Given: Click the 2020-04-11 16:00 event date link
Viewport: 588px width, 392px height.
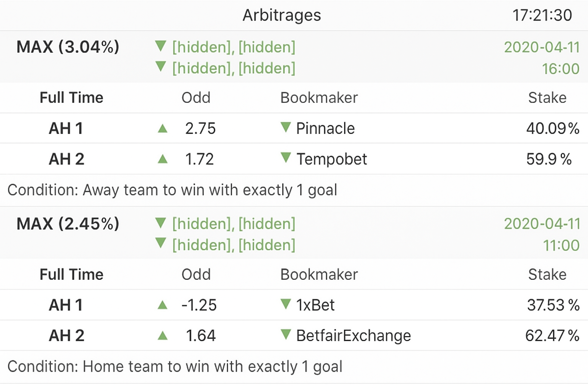Looking at the screenshot, I should coord(541,58).
